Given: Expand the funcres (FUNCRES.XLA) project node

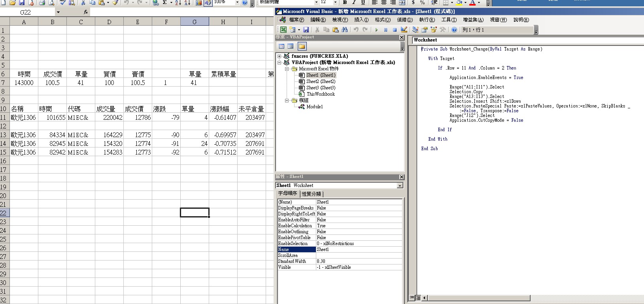Looking at the screenshot, I should click(x=280, y=56).
